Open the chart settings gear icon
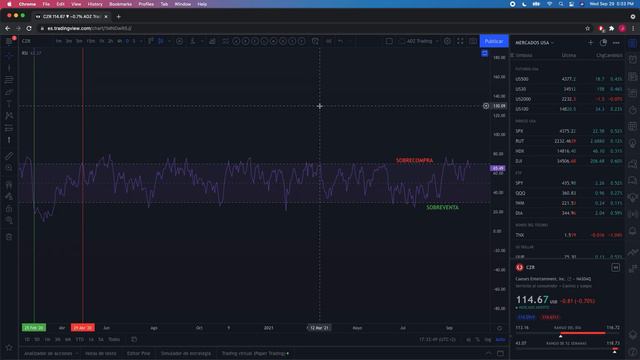640x360 pixels. (448, 41)
